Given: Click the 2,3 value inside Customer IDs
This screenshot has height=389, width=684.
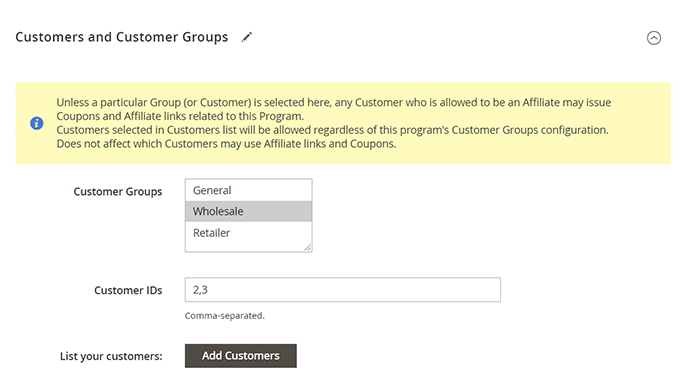Looking at the screenshot, I should click(201, 290).
